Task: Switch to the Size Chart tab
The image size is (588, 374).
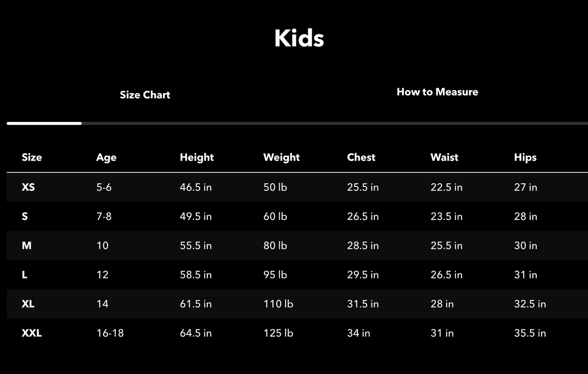Action: pyautogui.click(x=145, y=95)
